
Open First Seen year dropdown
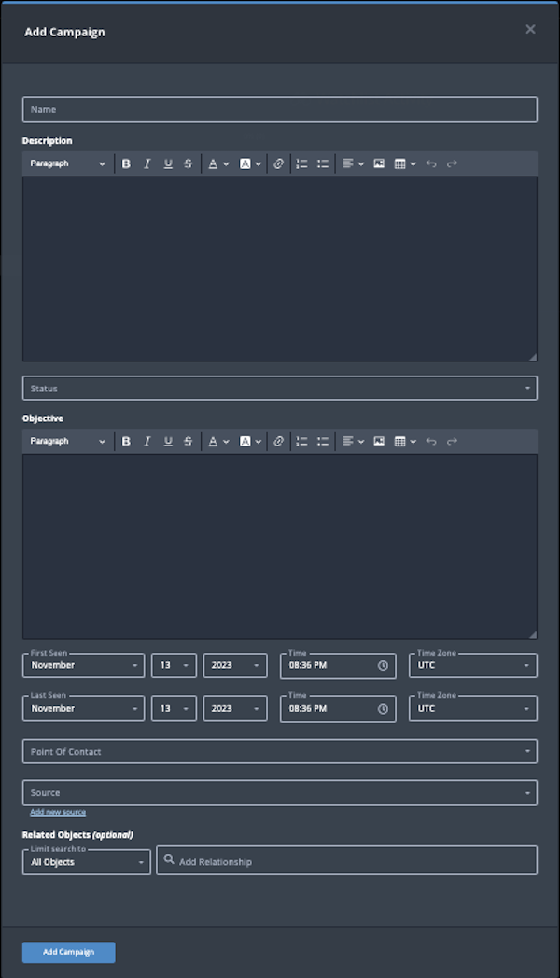(235, 665)
